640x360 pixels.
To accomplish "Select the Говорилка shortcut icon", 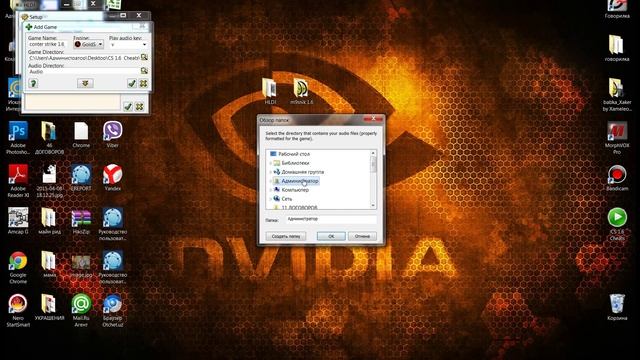I will pyautogui.click(x=617, y=10).
